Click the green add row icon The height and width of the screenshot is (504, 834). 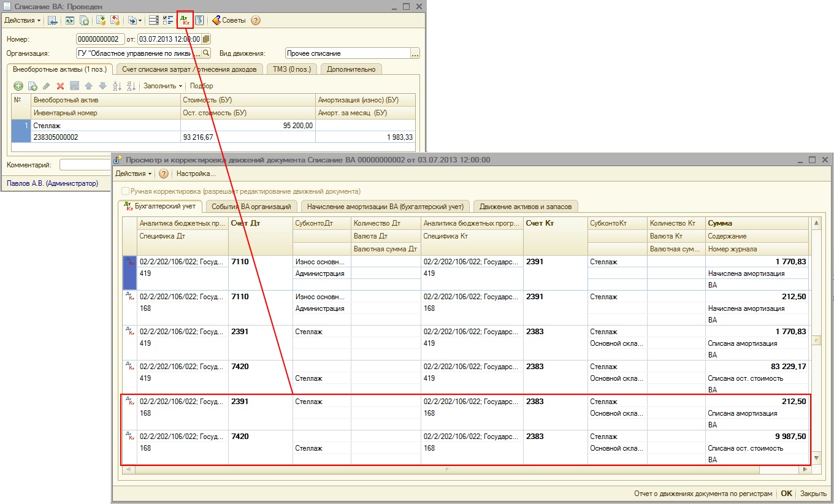click(x=18, y=86)
